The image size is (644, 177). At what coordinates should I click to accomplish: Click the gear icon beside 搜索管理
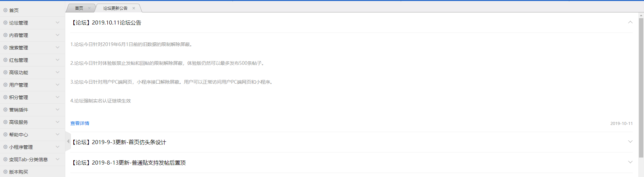5,48
